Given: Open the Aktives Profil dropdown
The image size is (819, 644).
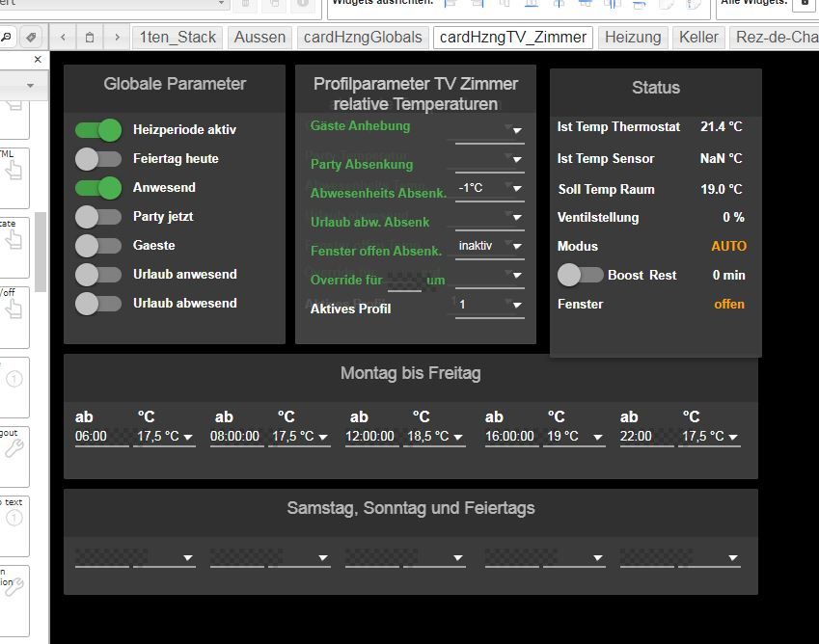Looking at the screenshot, I should [x=489, y=305].
